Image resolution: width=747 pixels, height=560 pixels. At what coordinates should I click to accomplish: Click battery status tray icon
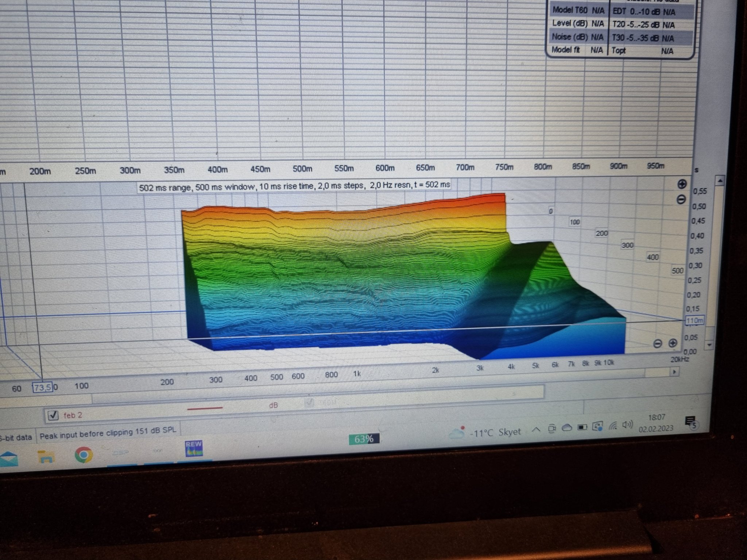[582, 427]
